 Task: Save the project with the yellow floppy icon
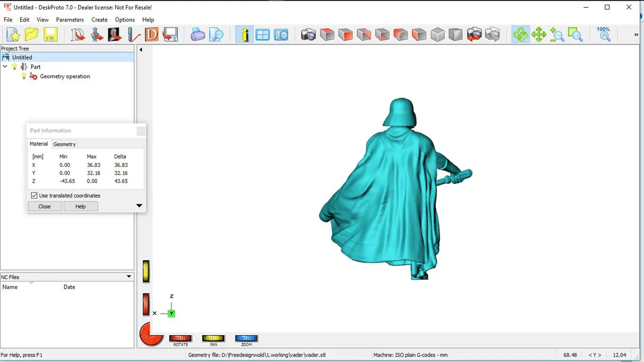point(51,35)
